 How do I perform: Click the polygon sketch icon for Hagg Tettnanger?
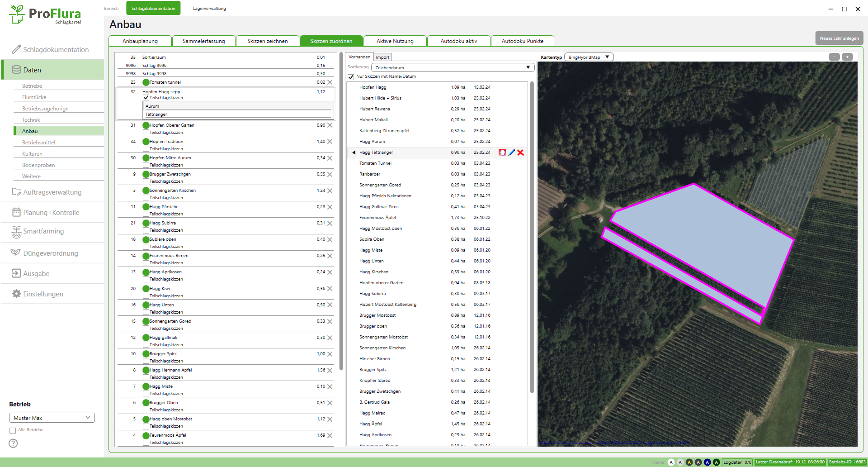[502, 152]
